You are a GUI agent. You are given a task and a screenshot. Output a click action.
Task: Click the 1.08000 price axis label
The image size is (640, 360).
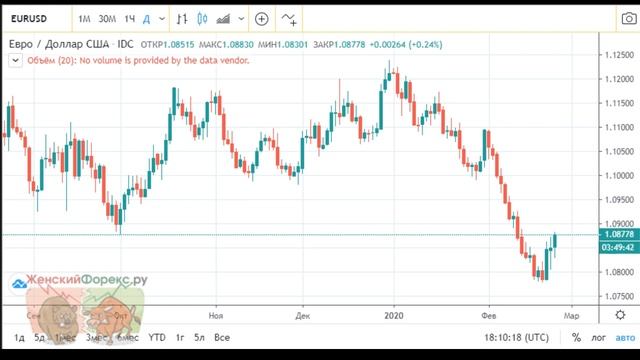(x=619, y=272)
